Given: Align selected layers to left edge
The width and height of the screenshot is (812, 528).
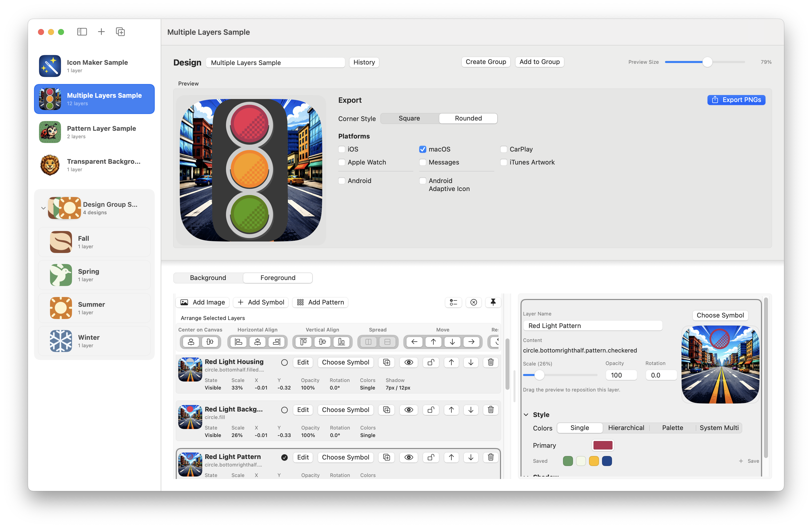Looking at the screenshot, I should (238, 342).
